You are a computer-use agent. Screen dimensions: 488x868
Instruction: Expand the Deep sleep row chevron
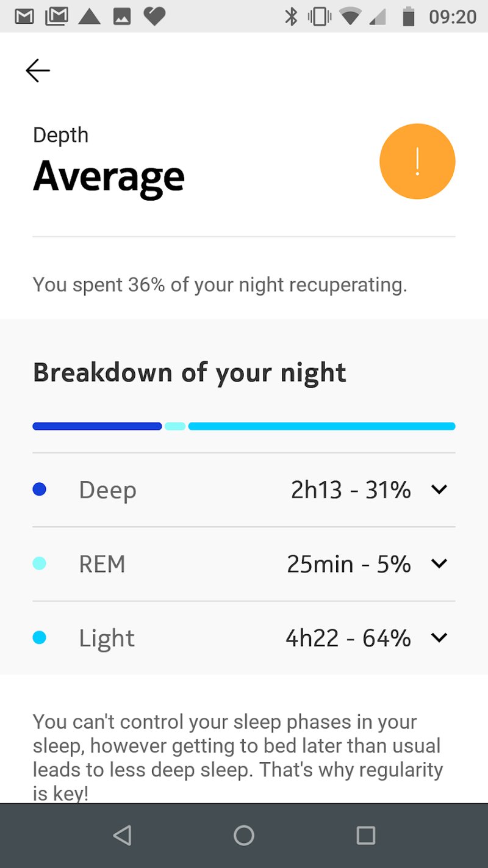click(439, 490)
